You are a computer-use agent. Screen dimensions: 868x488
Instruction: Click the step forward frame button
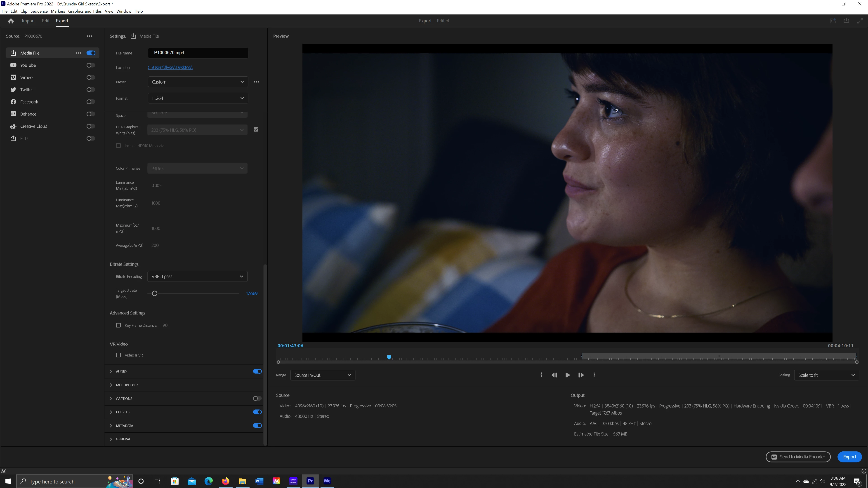pyautogui.click(x=581, y=375)
